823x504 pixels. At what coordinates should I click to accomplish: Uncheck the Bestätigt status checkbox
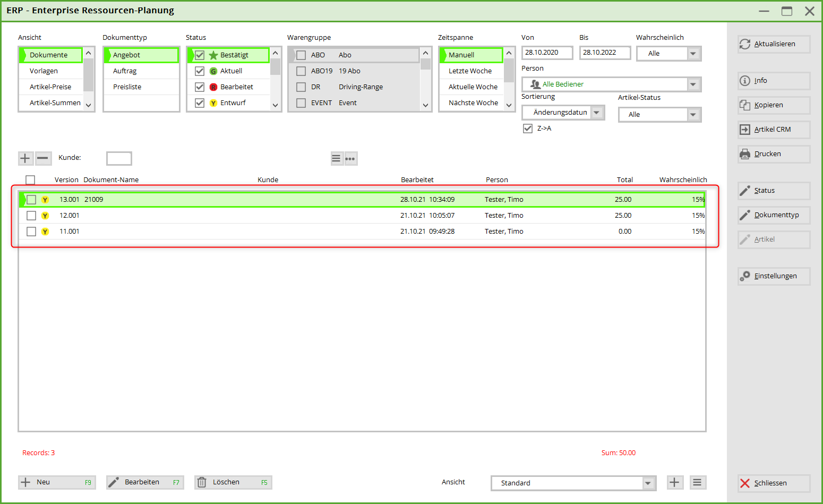200,55
